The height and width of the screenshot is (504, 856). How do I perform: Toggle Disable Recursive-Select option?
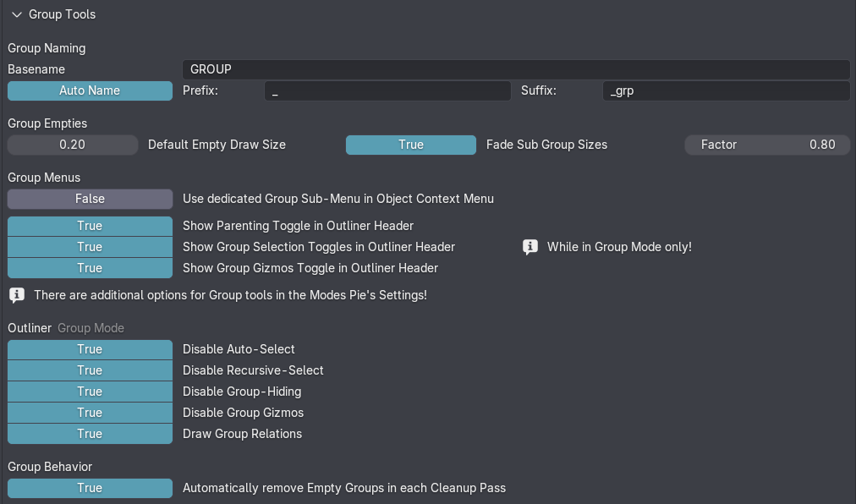click(90, 370)
